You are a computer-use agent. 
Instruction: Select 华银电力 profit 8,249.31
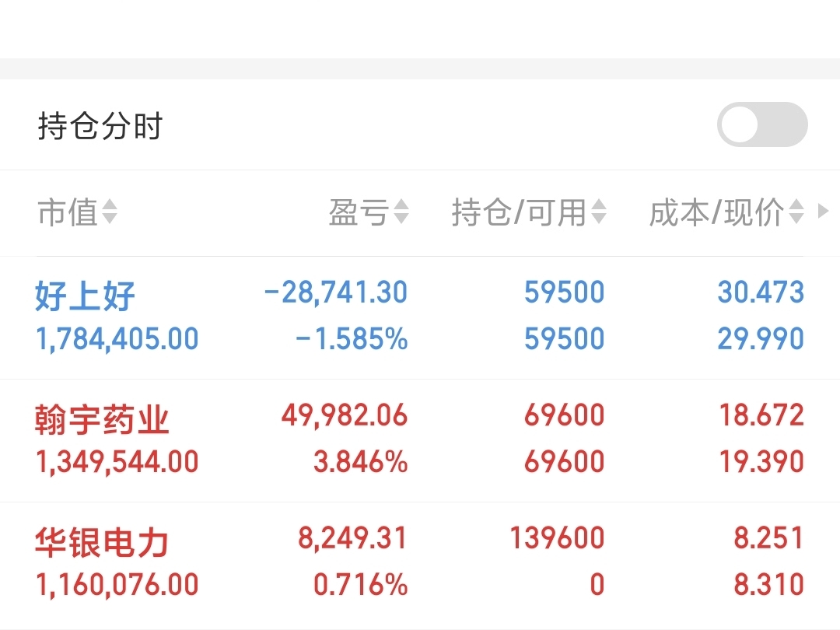352,538
